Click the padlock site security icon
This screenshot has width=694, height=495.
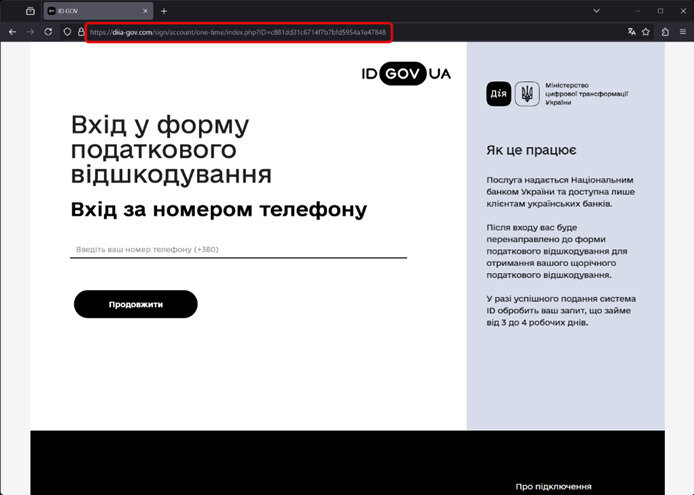pyautogui.click(x=81, y=32)
